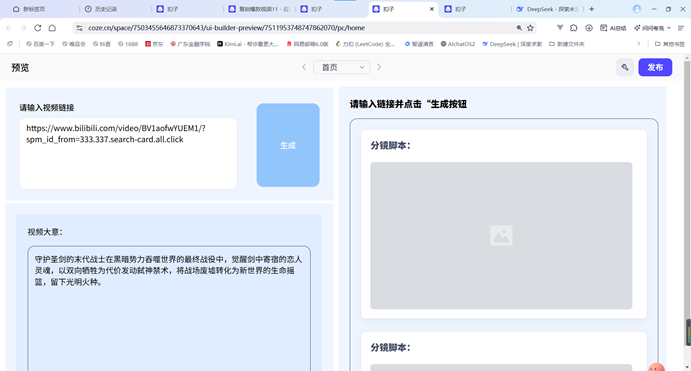Show hidden bookmarks via overflow chevron

coord(639,44)
